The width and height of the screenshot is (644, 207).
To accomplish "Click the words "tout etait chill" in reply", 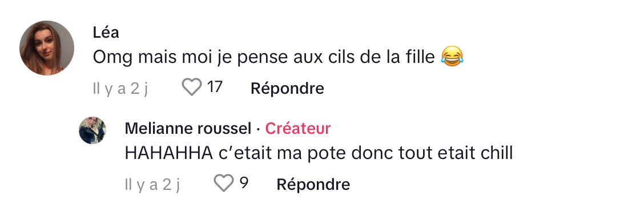I will [x=456, y=153].
